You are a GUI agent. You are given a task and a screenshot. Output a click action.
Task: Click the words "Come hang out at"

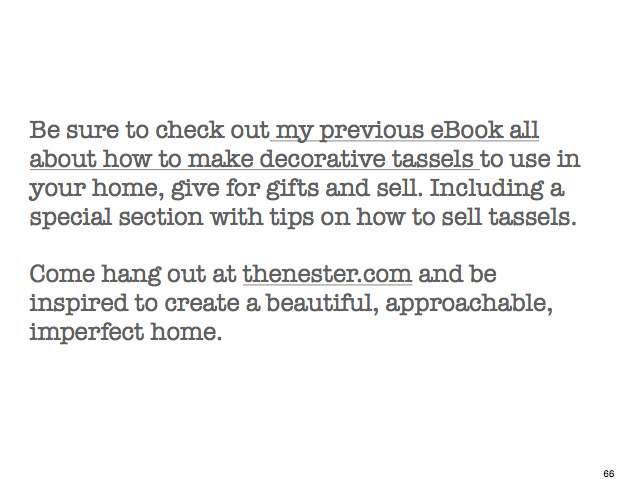[x=133, y=274]
